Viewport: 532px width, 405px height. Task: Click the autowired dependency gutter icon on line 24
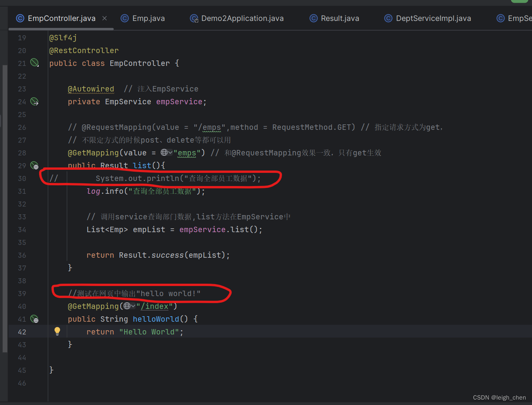34,102
